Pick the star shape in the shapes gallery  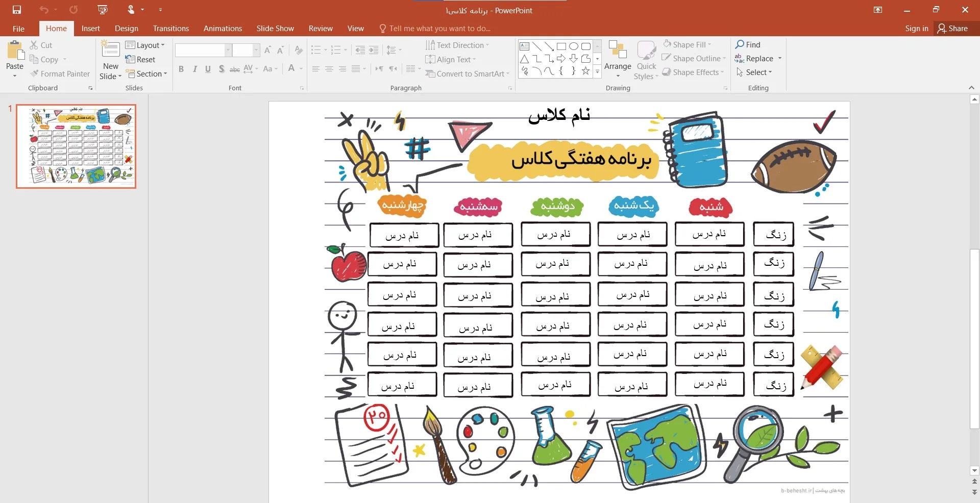[x=585, y=71]
